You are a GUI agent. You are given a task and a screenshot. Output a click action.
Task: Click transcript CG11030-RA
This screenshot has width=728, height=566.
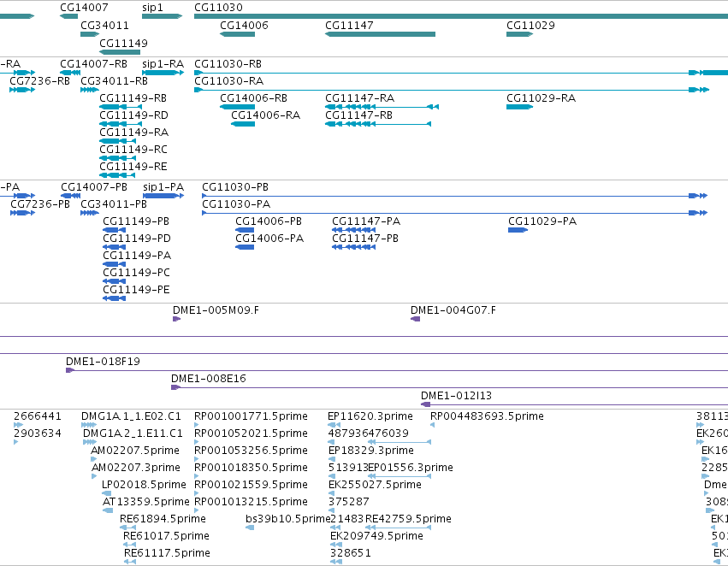click(x=452, y=90)
